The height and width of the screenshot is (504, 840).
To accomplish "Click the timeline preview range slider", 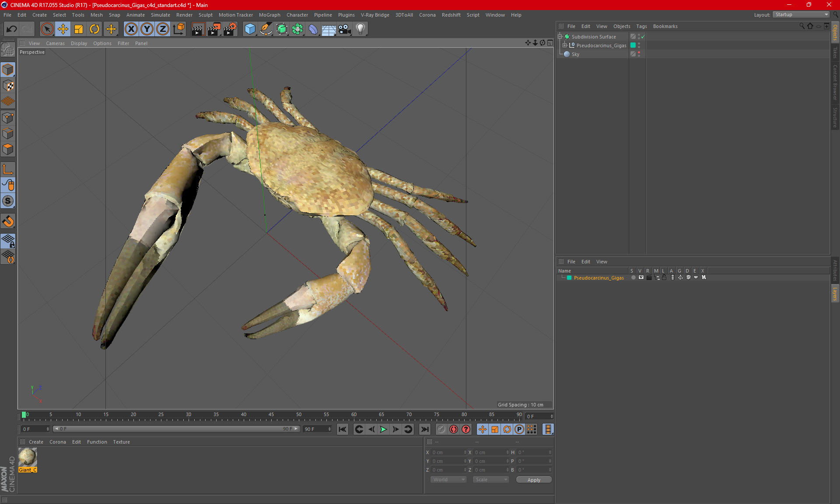I will (176, 429).
